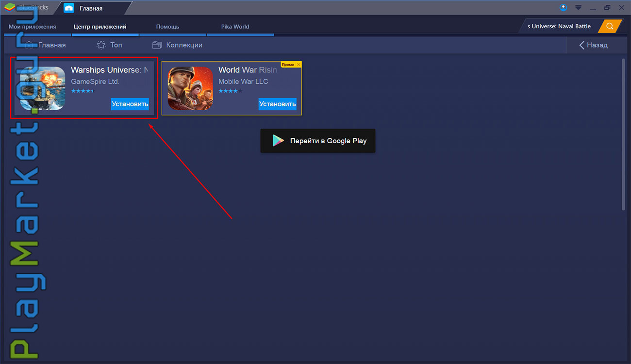Minimize the BlueStacks window
Viewport: 631px width, 364px height.
(x=593, y=8)
